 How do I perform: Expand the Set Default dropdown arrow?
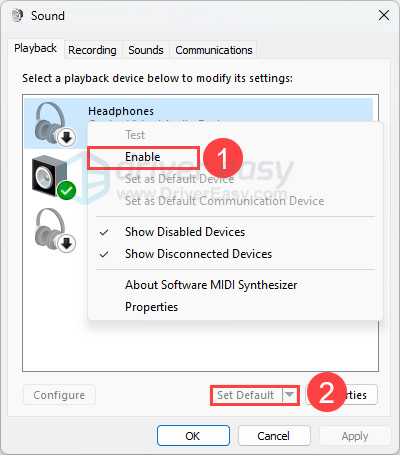[290, 395]
